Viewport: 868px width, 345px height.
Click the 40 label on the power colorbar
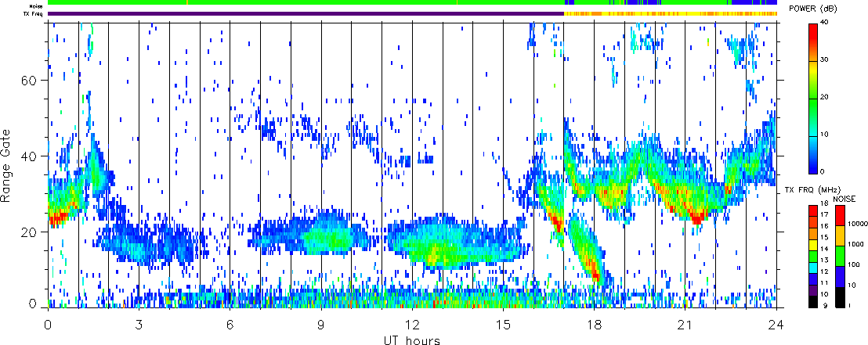(826, 22)
